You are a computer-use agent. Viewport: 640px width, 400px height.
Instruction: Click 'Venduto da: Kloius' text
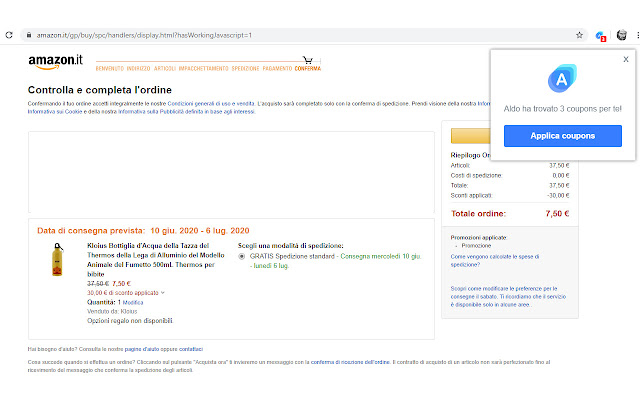112,311
